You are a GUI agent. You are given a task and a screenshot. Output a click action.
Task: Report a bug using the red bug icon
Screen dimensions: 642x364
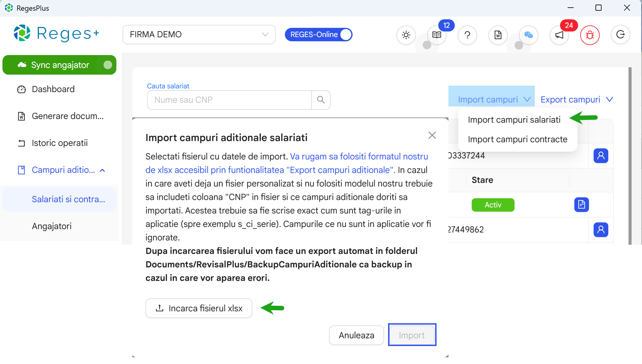pyautogui.click(x=590, y=35)
